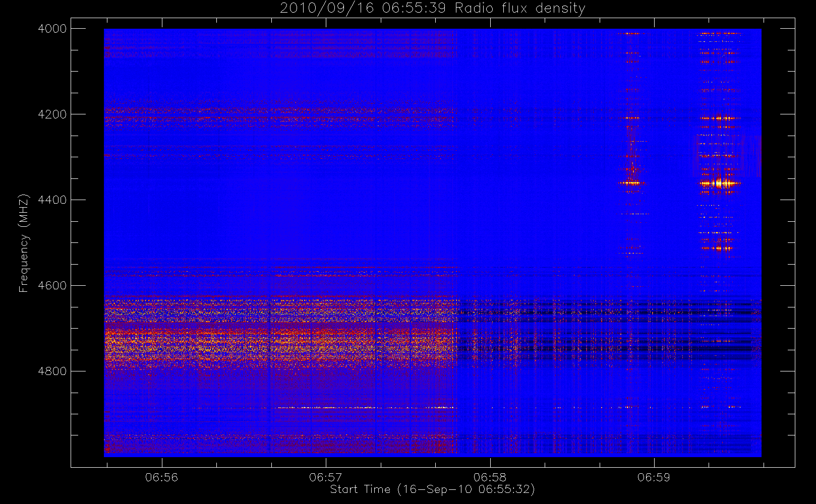The width and height of the screenshot is (816, 504).
Task: Click the burst near 4360 MHz before 06:59
Action: tap(632, 183)
